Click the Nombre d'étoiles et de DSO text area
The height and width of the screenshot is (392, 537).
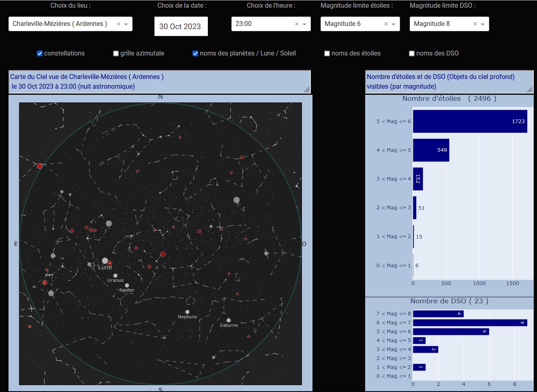[x=449, y=82]
